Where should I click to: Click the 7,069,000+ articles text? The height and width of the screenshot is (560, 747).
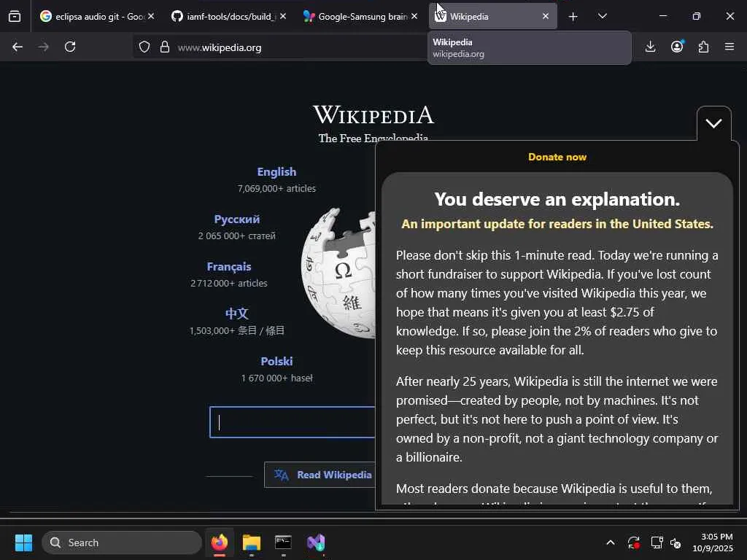click(x=276, y=189)
